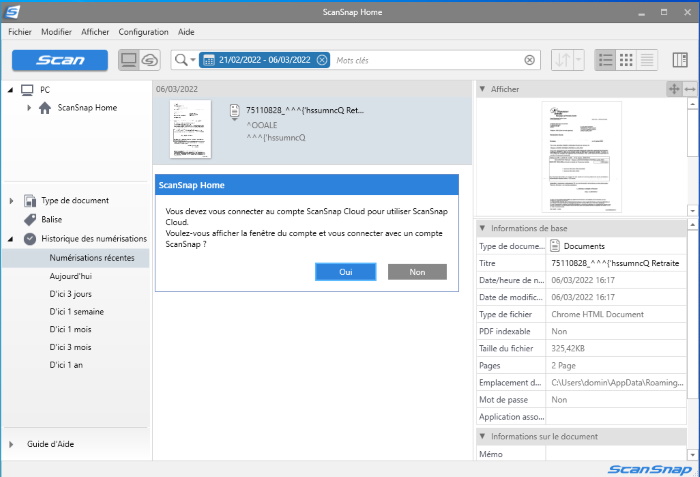
Task: Click the calendar icon in the date filter
Action: click(x=208, y=60)
